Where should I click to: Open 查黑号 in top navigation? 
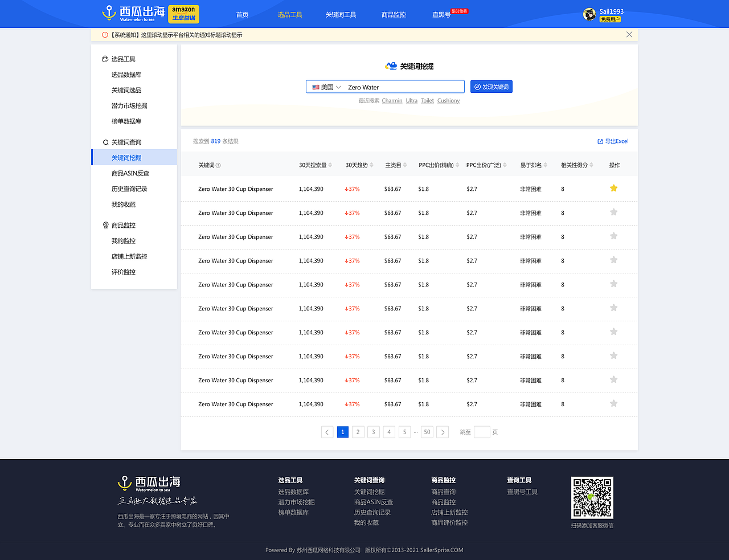[x=441, y=15]
